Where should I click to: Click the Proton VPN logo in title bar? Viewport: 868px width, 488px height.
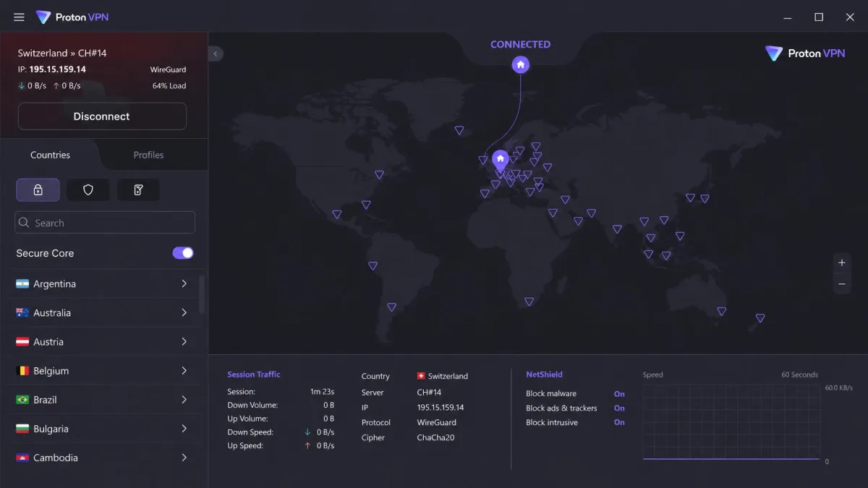pyautogui.click(x=72, y=17)
